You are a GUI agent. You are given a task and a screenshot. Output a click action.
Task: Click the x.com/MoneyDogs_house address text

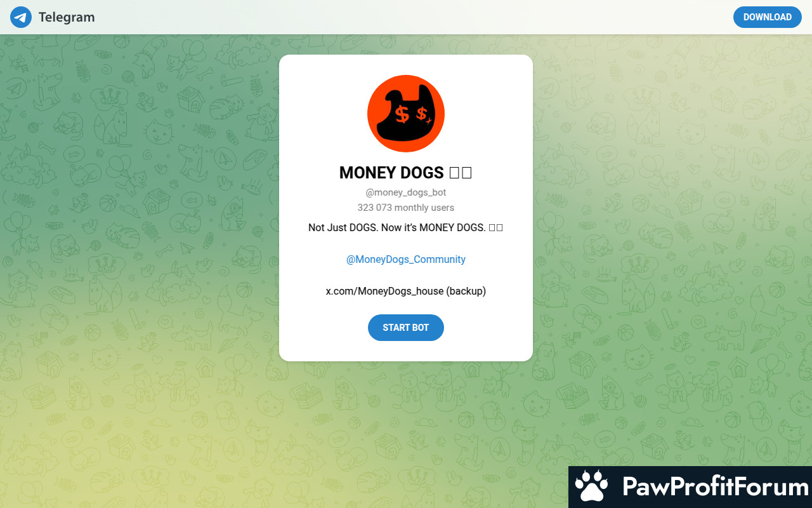pos(384,291)
